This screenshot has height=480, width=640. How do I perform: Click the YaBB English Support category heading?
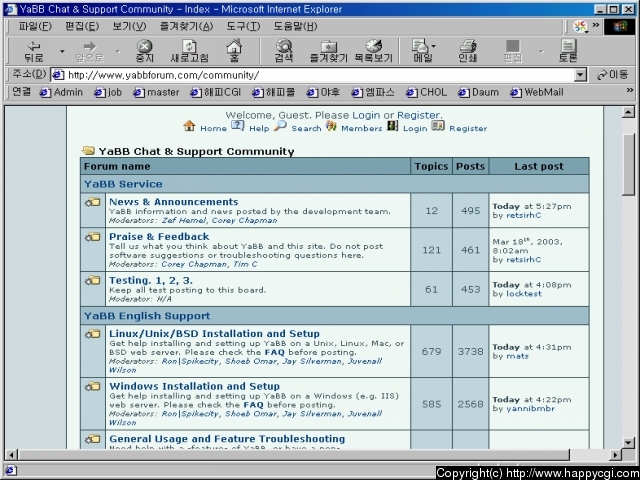[147, 316]
